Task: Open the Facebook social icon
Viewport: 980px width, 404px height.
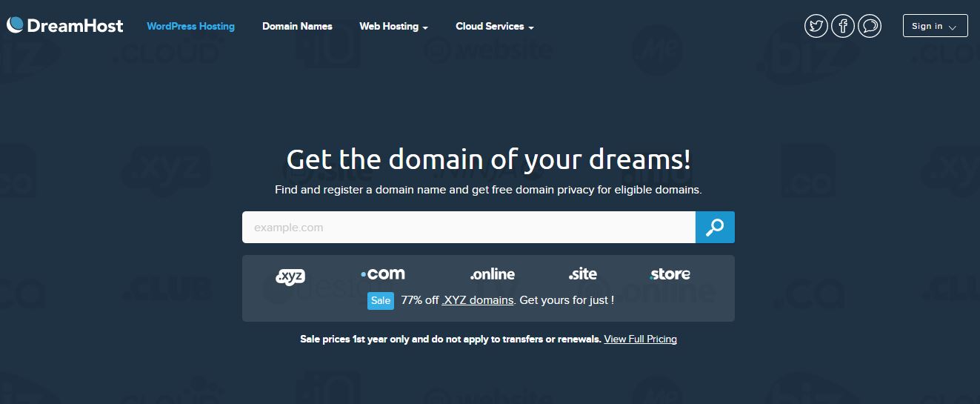Action: [843, 26]
